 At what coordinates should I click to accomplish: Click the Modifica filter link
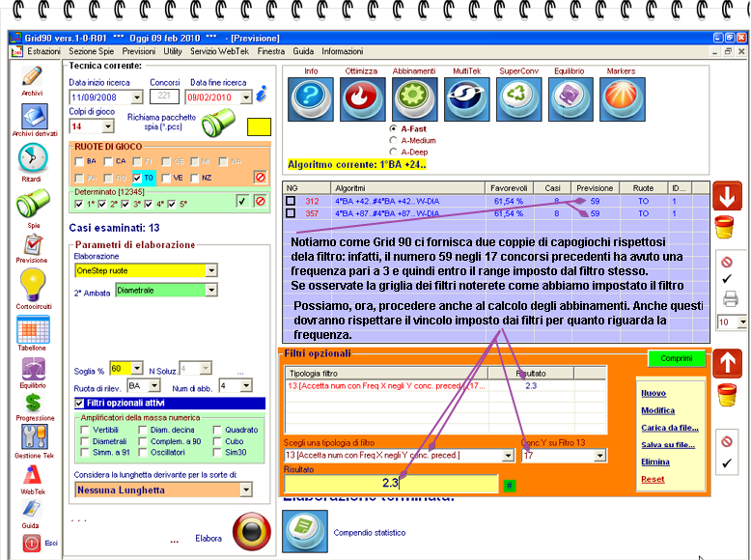657,410
